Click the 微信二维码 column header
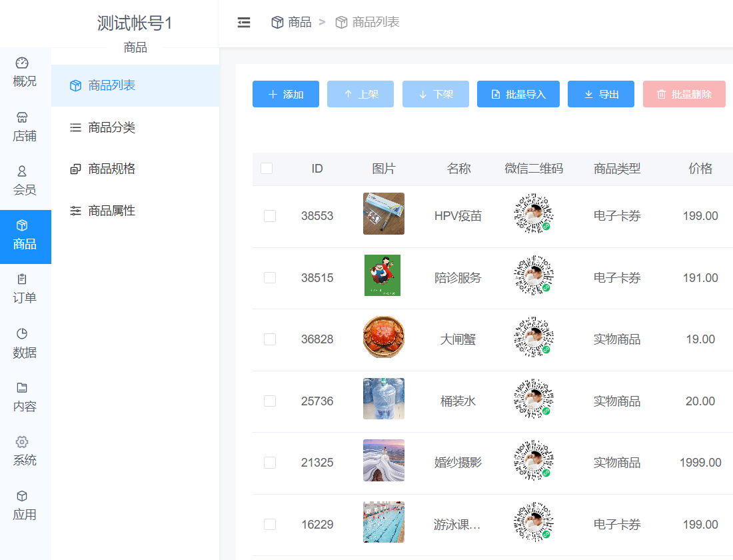733x560 pixels. click(x=533, y=169)
